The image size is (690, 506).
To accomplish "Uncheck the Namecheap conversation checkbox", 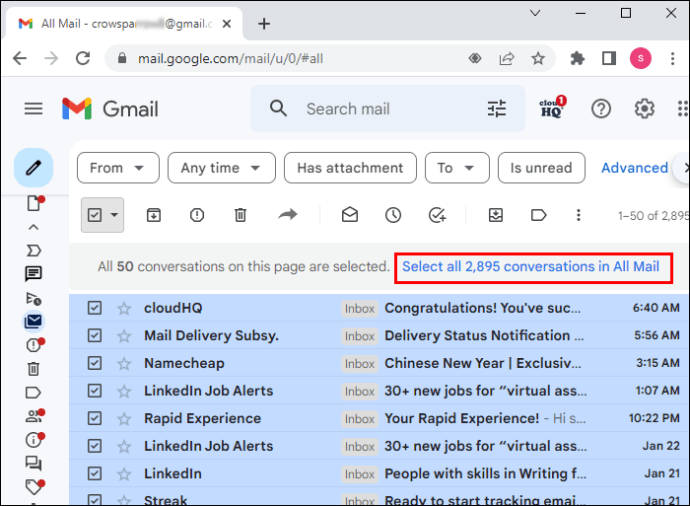I will tap(95, 363).
